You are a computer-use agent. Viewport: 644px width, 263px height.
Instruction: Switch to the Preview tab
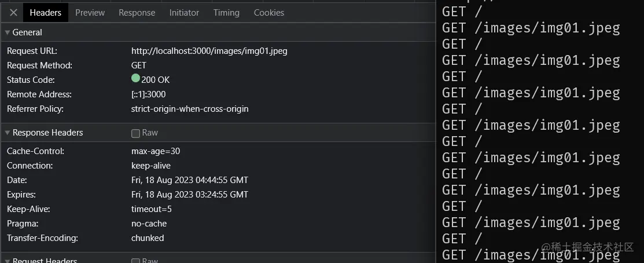click(90, 12)
